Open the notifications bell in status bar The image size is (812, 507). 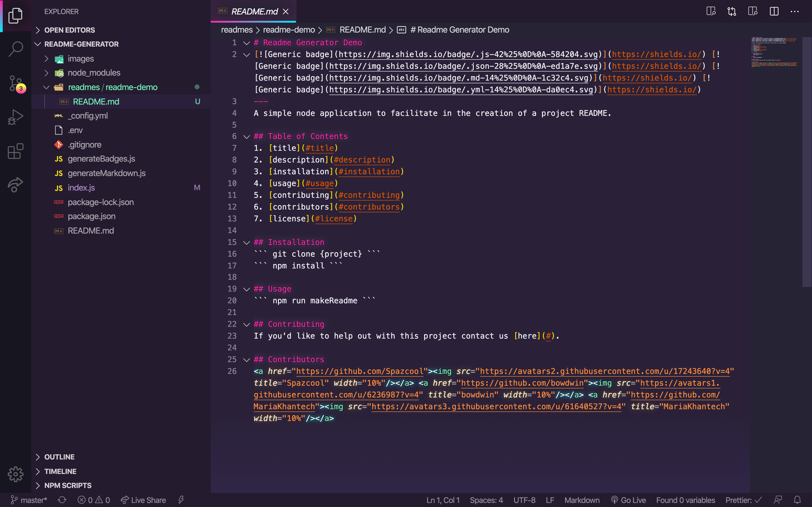797,500
